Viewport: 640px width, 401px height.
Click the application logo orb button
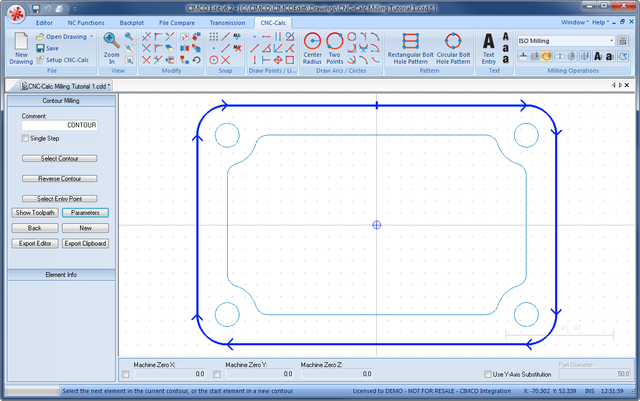tap(16, 13)
